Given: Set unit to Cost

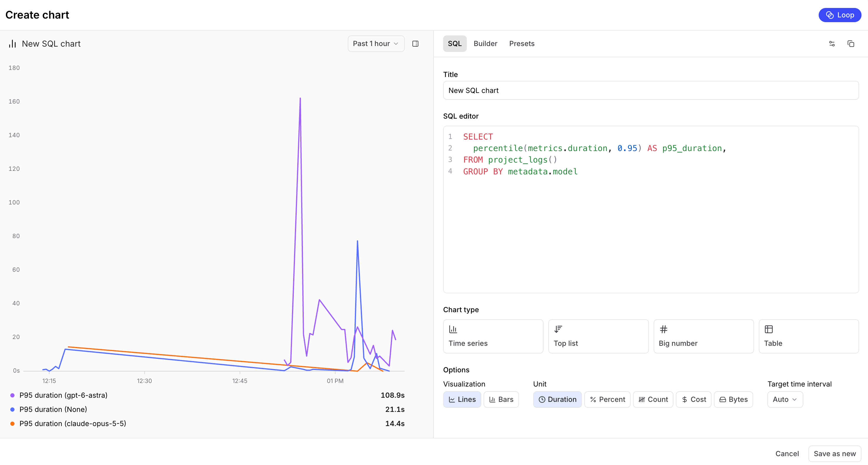Looking at the screenshot, I should tap(694, 399).
